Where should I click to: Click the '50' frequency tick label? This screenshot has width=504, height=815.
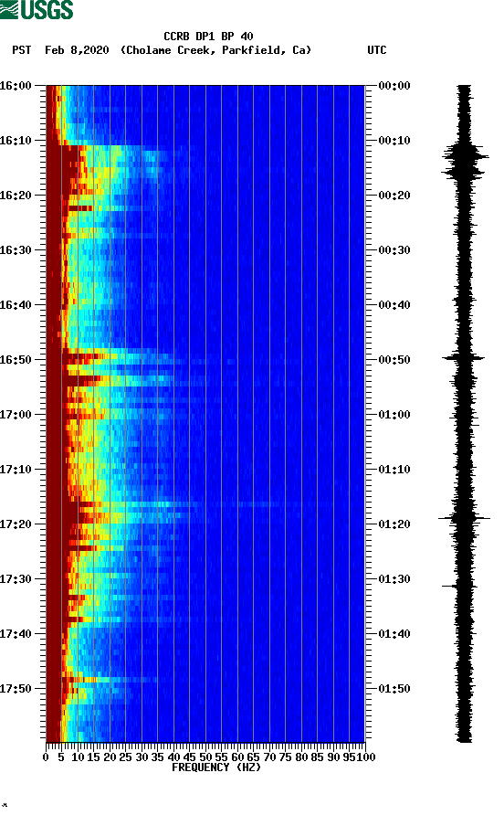(205, 757)
